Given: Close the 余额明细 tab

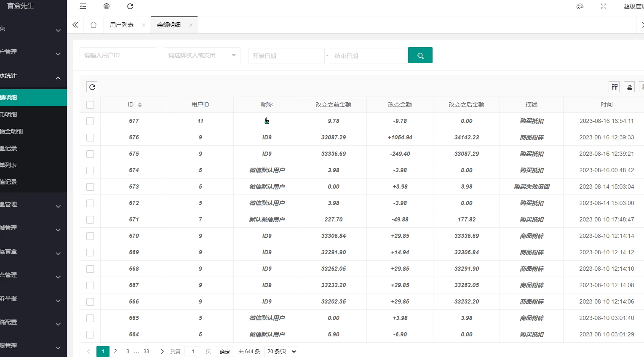Looking at the screenshot, I should click(191, 25).
